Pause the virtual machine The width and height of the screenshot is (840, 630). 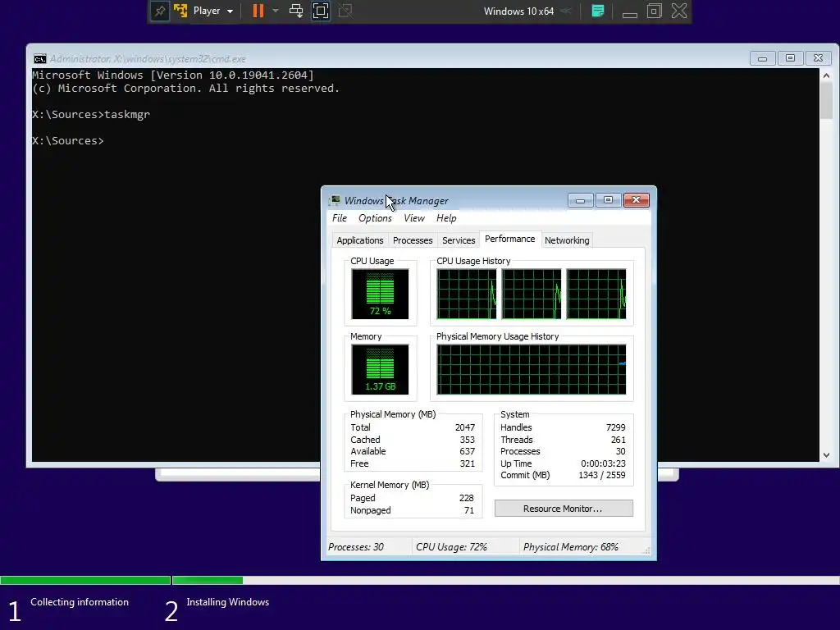tap(258, 11)
